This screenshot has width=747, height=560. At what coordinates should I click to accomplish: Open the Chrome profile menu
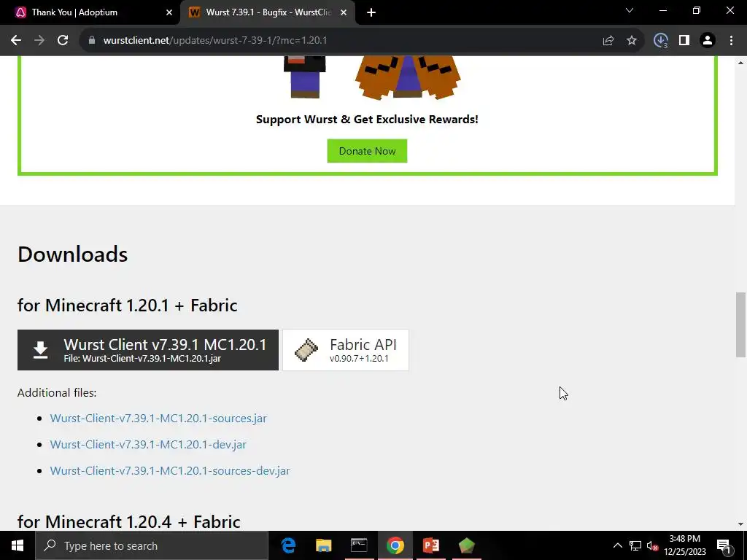[x=708, y=41]
